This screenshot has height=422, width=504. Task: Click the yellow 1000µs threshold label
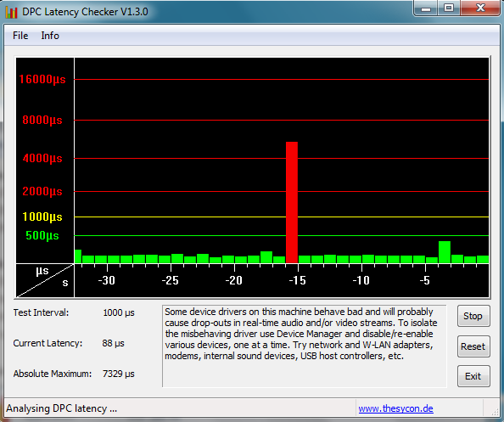coord(42,217)
